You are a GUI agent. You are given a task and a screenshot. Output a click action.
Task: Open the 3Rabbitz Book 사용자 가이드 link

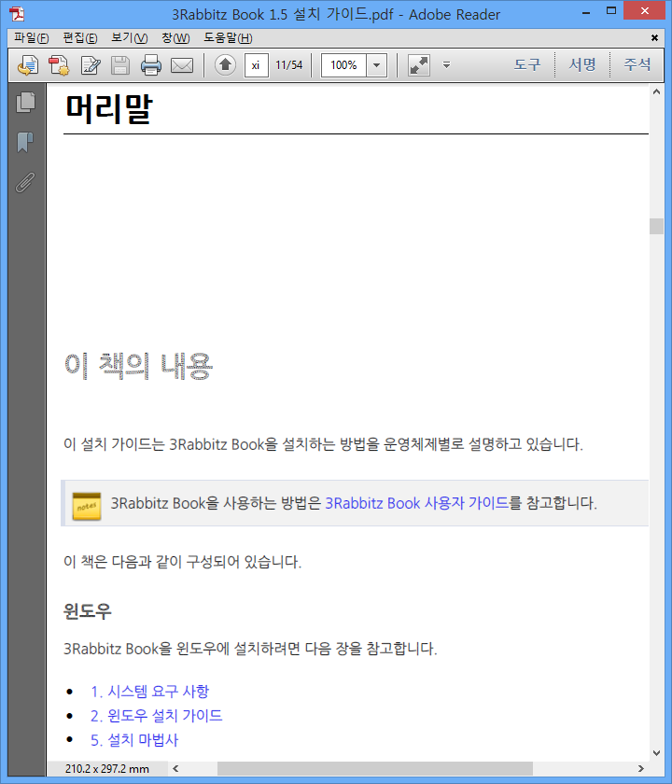(416, 503)
